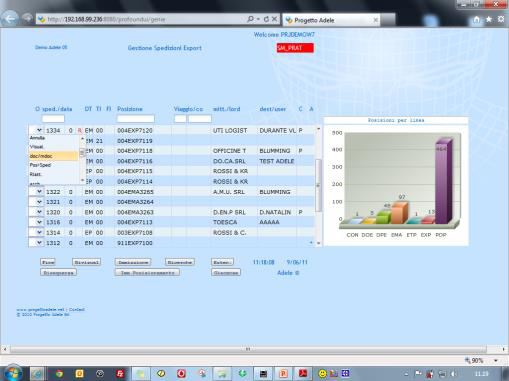Open the PowerPoint taskbar icon
The image size is (509, 381).
coord(283,374)
